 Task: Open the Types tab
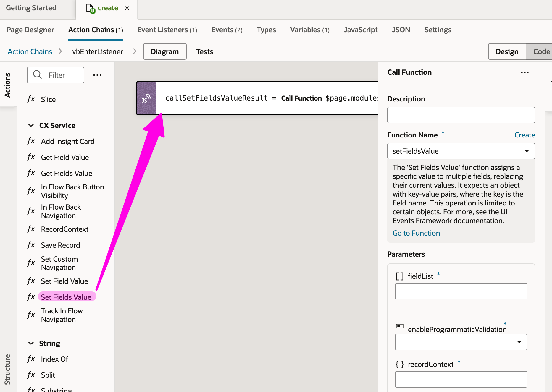pyautogui.click(x=266, y=30)
